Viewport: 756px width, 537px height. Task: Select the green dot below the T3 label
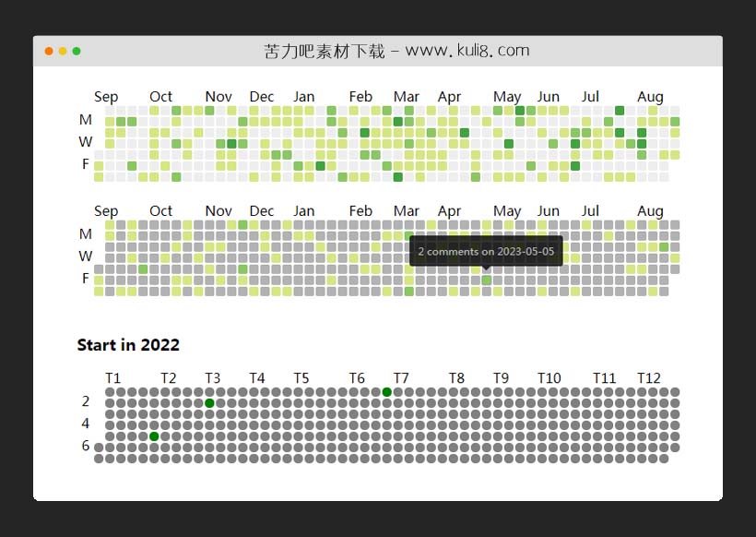209,403
